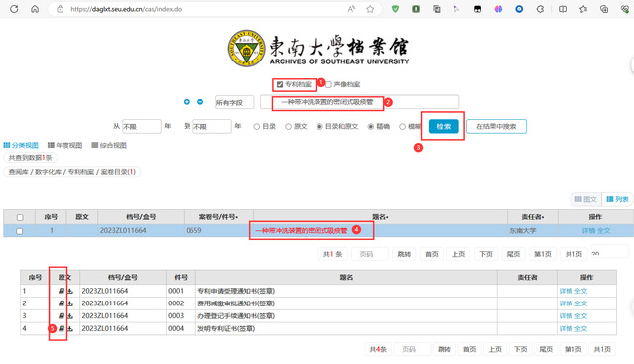Reload the page with browser refresh icon

14,9
